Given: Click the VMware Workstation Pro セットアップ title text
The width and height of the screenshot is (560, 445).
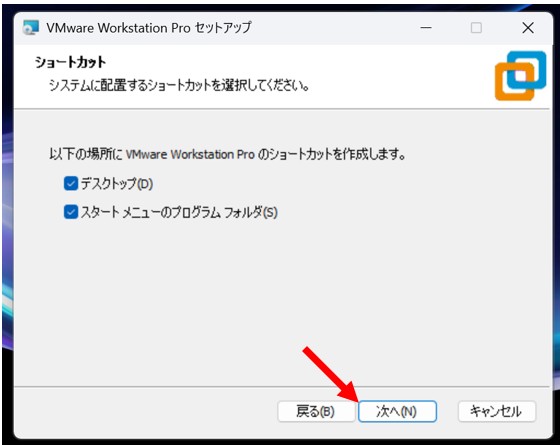Looking at the screenshot, I should [x=149, y=28].
